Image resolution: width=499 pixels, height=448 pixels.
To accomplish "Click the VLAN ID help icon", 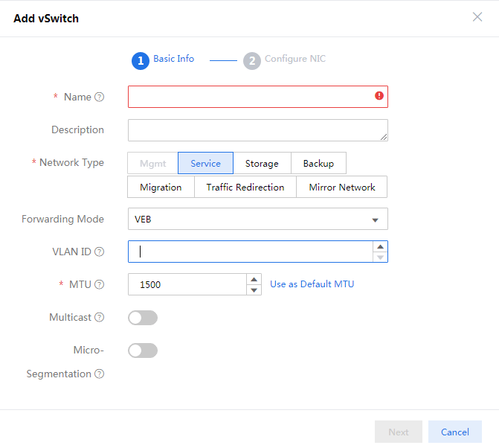I will click(x=100, y=252).
